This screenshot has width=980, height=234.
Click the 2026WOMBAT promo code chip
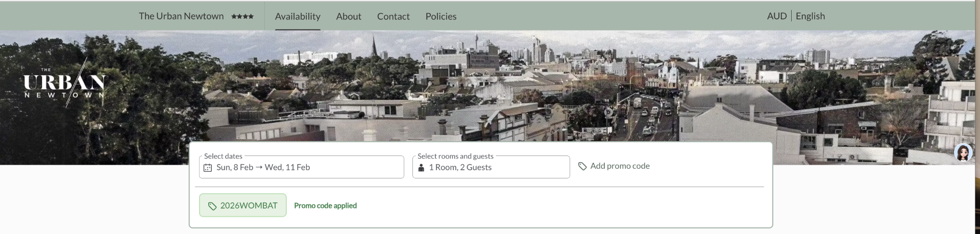[243, 205]
